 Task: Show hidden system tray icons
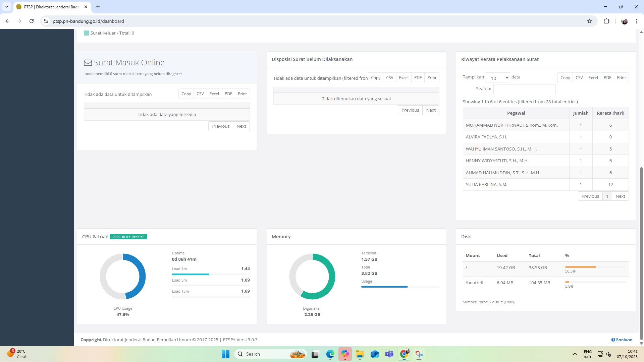pyautogui.click(x=575, y=354)
